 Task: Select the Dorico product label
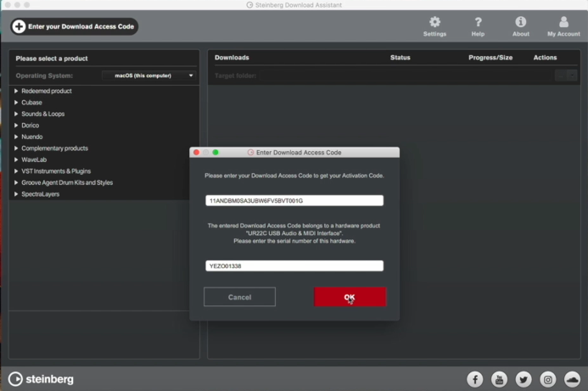(31, 126)
